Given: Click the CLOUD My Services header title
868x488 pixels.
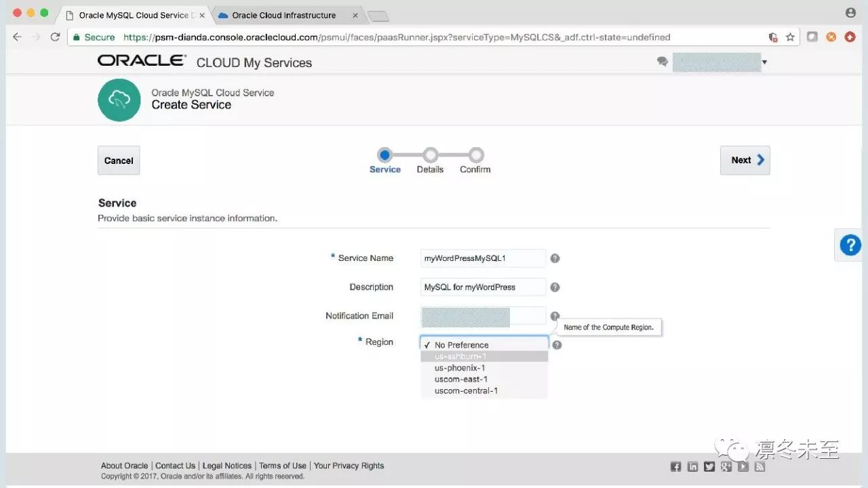Looking at the screenshot, I should tap(254, 62).
